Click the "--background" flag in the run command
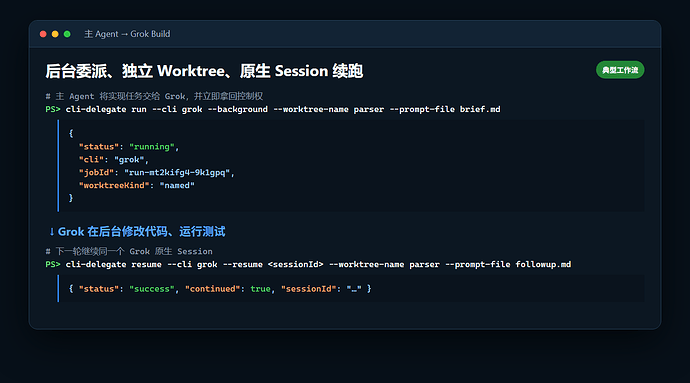Image resolution: width=690 pixels, height=383 pixels. [238, 109]
